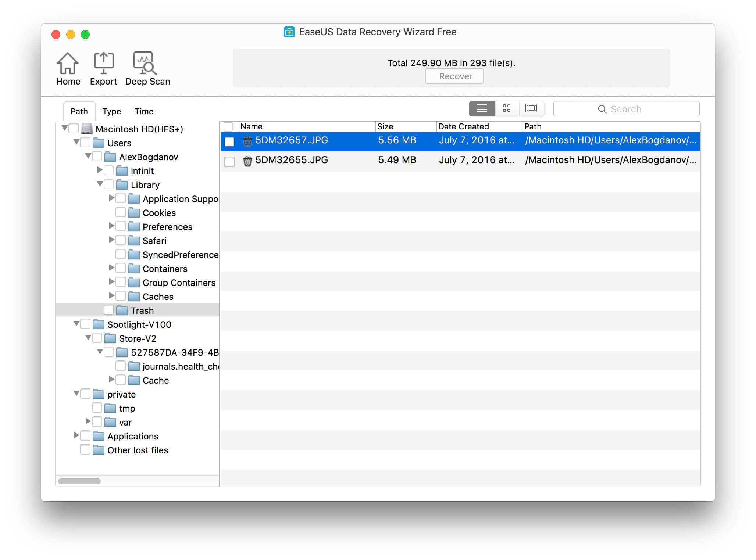Click the Other lost files folder icon
Viewport: 756px width, 560px height.
coord(99,450)
